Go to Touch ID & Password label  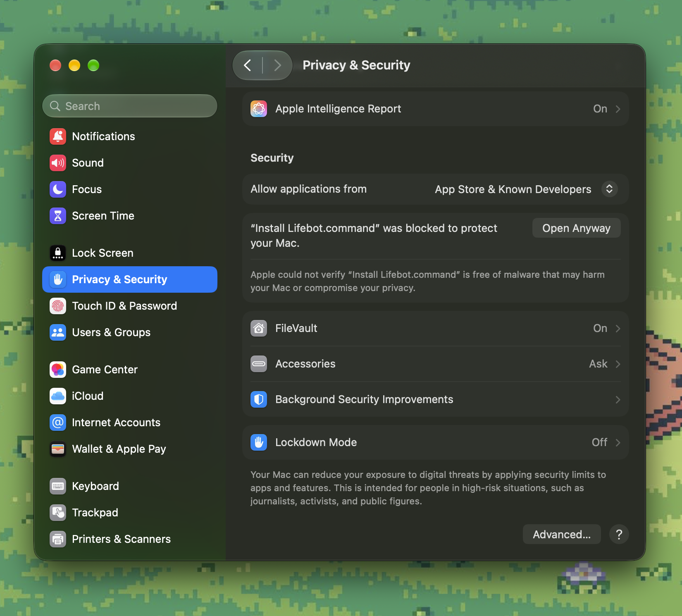(124, 306)
